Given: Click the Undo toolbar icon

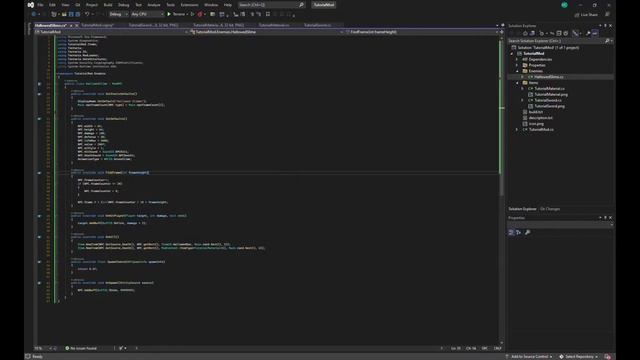Looking at the screenshot, I should (87, 14).
